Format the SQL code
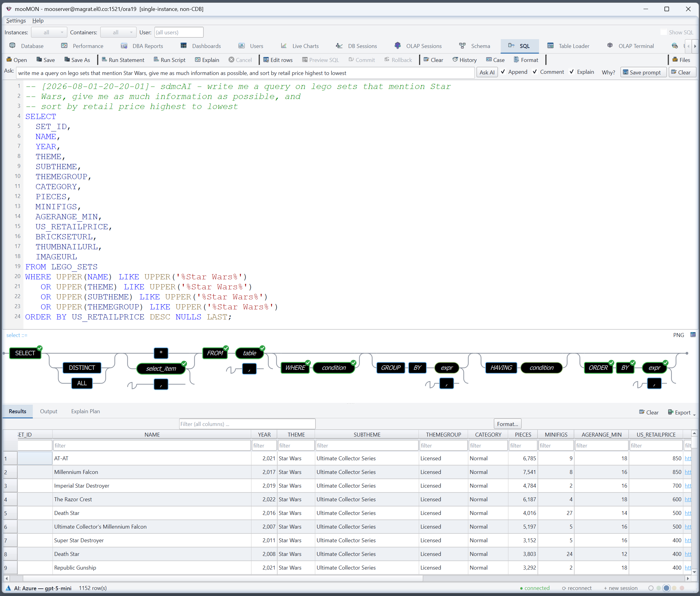Image resolution: width=700 pixels, height=596 pixels. [526, 60]
